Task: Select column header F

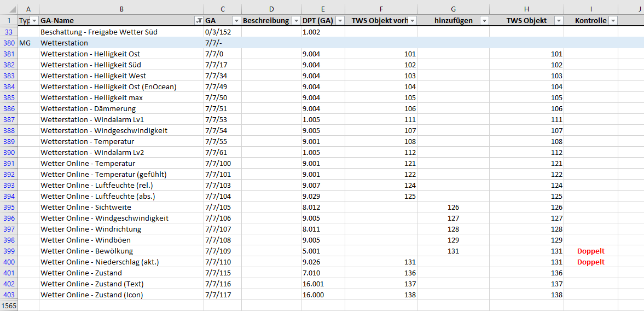Action: (x=381, y=8)
